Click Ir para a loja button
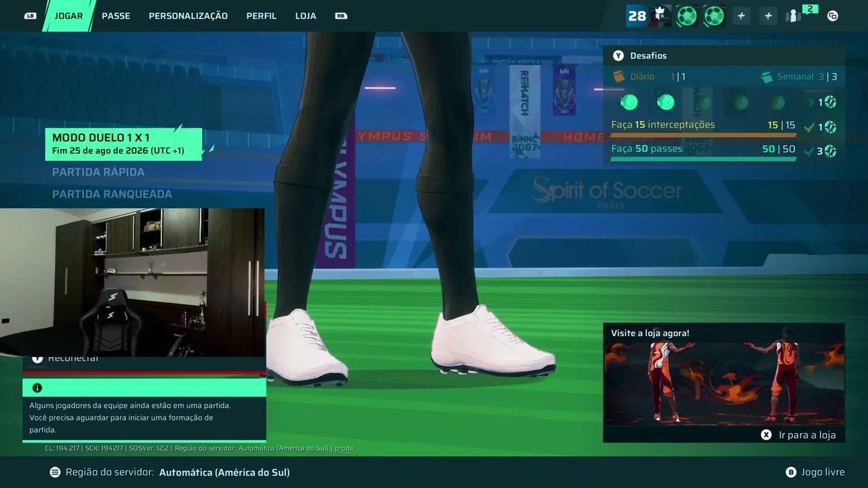Screen dimensions: 868x488 (x=807, y=435)
